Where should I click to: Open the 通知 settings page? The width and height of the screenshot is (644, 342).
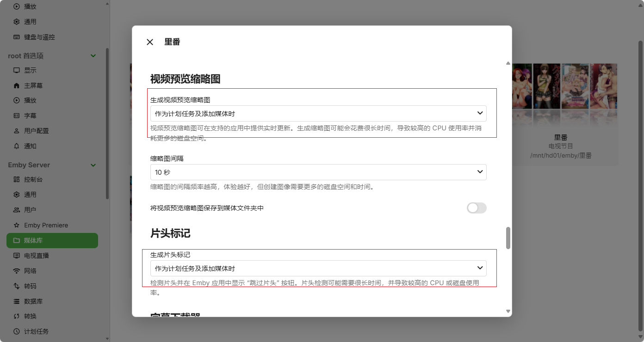[x=52, y=146]
